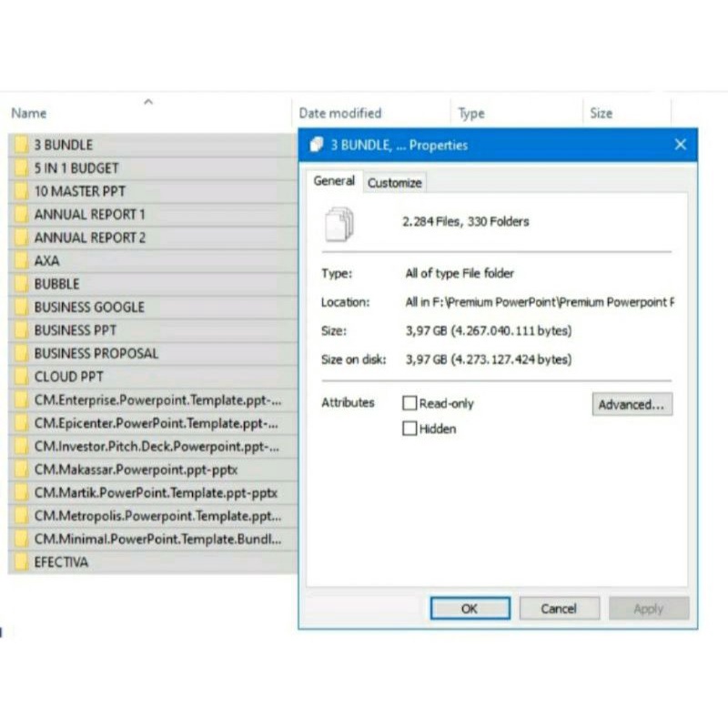Click the BUSINESS PROPOSAL folder icon
The height and width of the screenshot is (728, 728).
[21, 353]
